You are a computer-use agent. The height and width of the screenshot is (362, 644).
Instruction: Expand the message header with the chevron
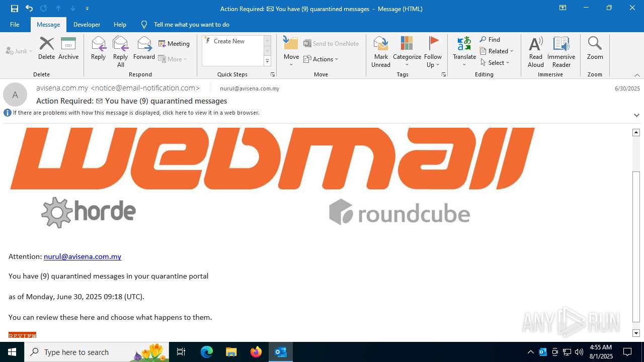[x=636, y=115]
